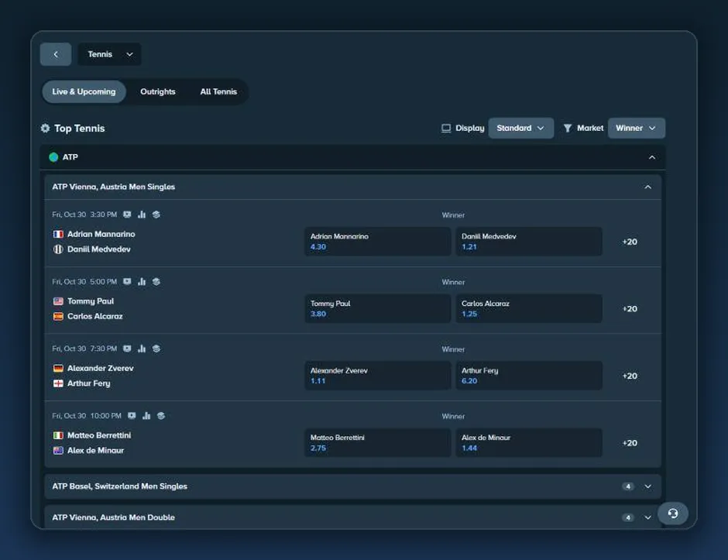Open Alex de Minaur player name in match list
Viewport: 728px width, 560px height.
click(95, 451)
